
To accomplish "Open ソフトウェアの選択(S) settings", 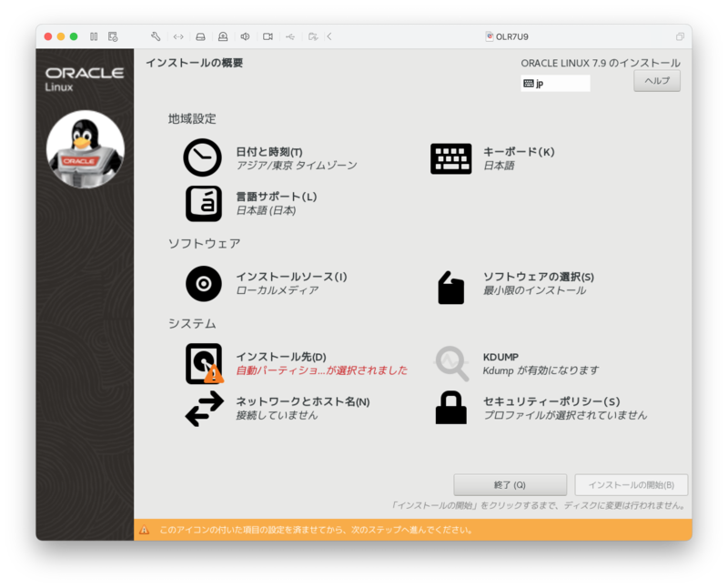I will coord(539,277).
